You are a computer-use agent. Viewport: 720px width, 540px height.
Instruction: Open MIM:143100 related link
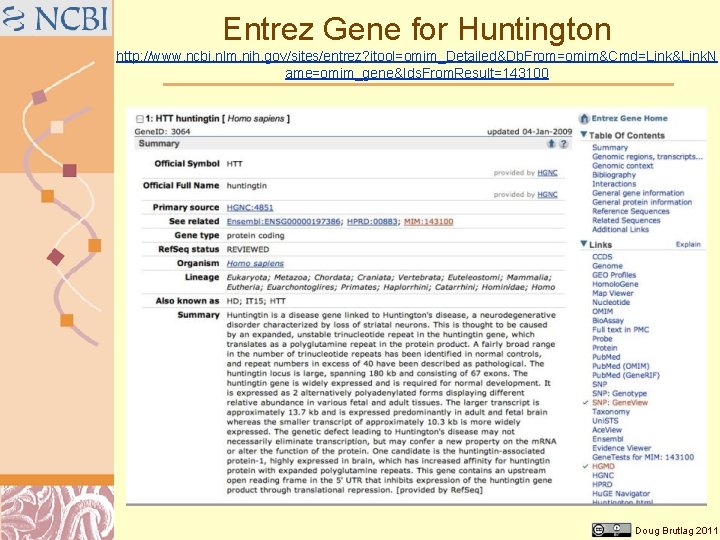(428, 222)
